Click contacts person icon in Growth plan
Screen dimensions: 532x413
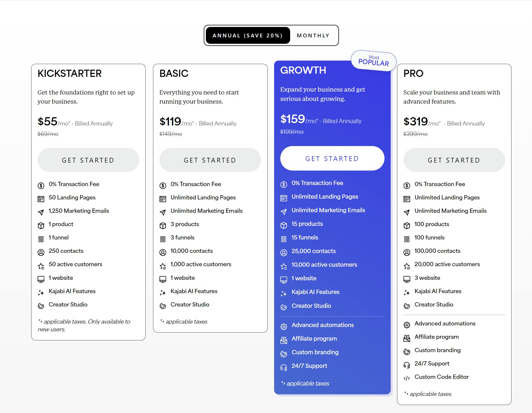point(284,253)
